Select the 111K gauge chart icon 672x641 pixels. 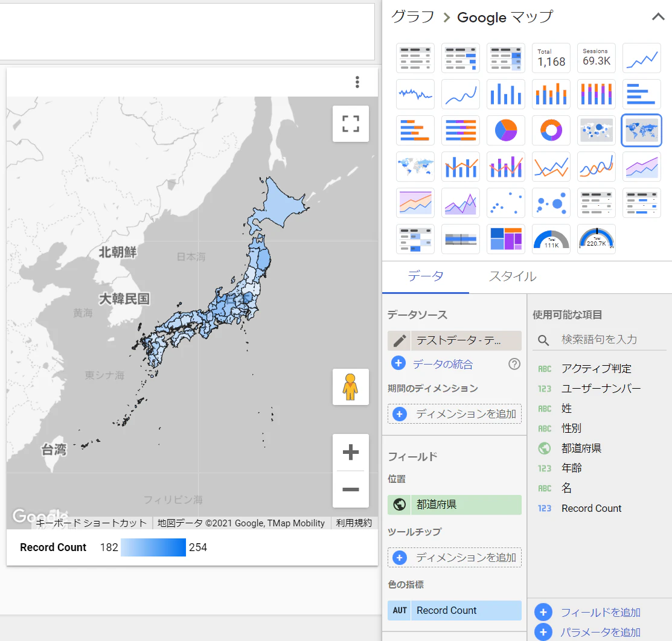click(551, 239)
